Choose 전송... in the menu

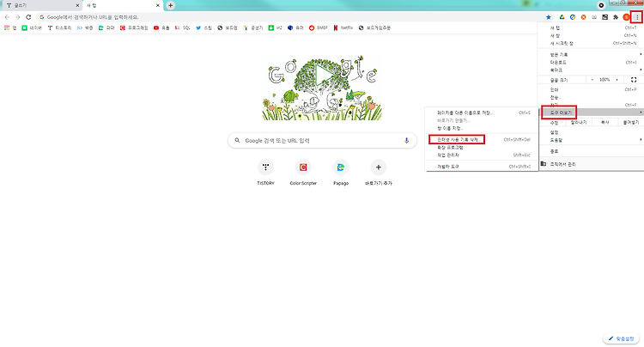(590, 97)
